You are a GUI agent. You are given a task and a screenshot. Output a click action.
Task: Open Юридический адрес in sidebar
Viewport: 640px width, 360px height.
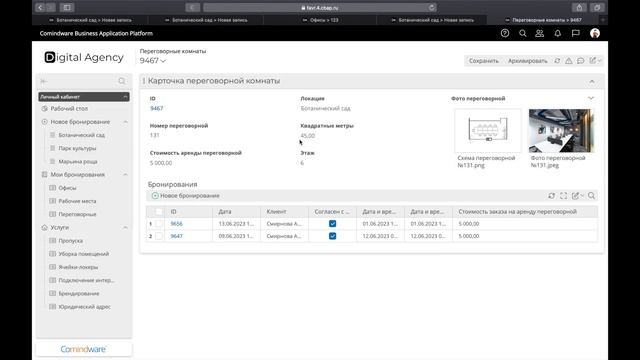tap(84, 307)
